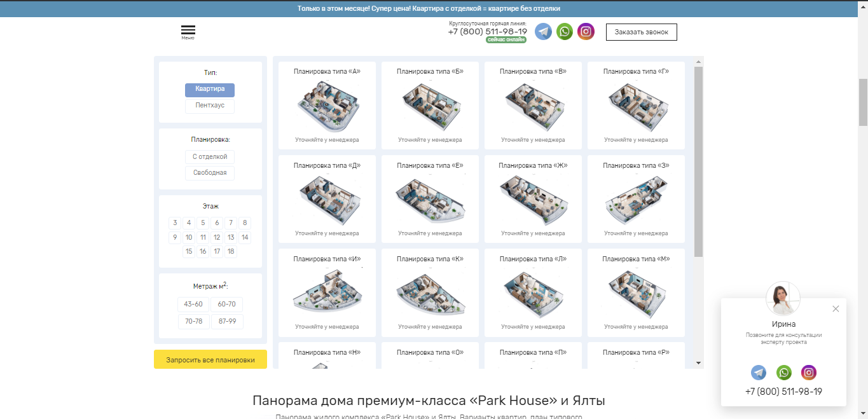Select floor 15 filter

click(x=189, y=251)
